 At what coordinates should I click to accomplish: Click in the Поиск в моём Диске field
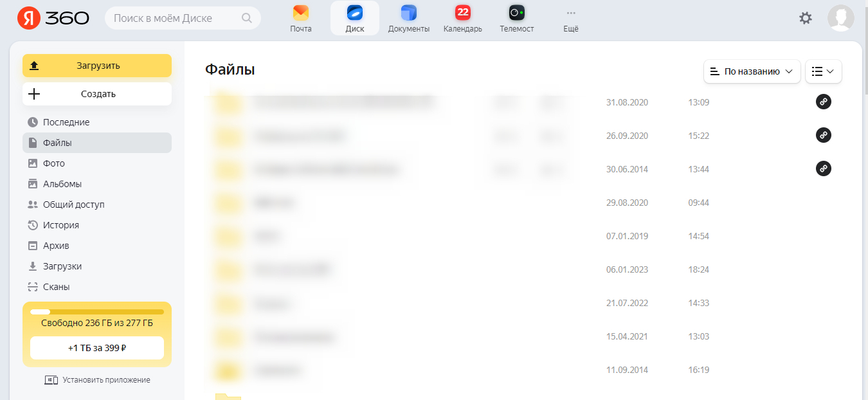(x=183, y=18)
